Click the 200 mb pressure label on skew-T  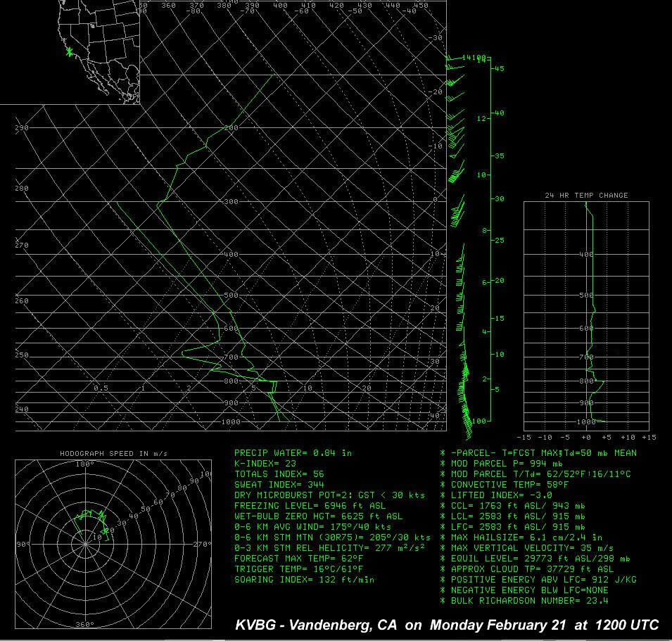tap(231, 127)
